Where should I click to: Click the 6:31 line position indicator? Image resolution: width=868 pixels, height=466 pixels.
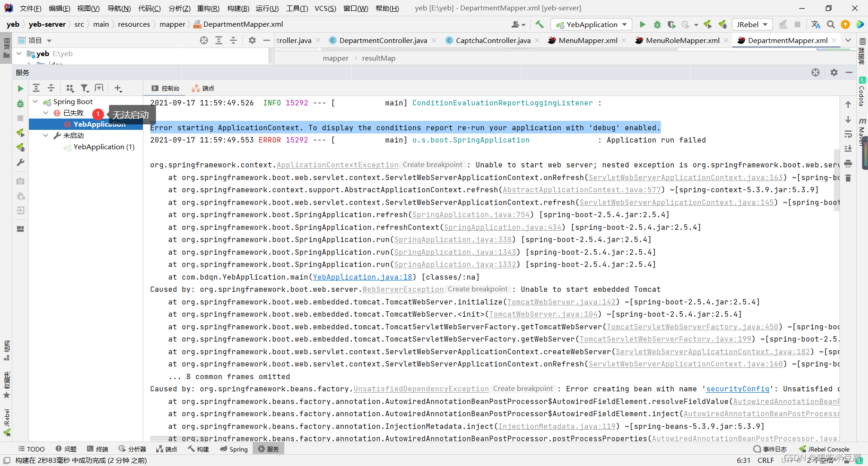tap(743, 460)
